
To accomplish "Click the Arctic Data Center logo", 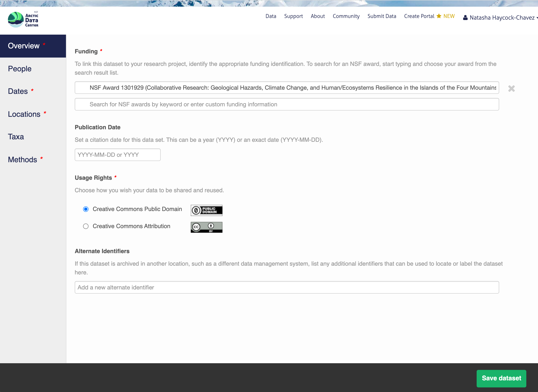I will click(x=23, y=19).
